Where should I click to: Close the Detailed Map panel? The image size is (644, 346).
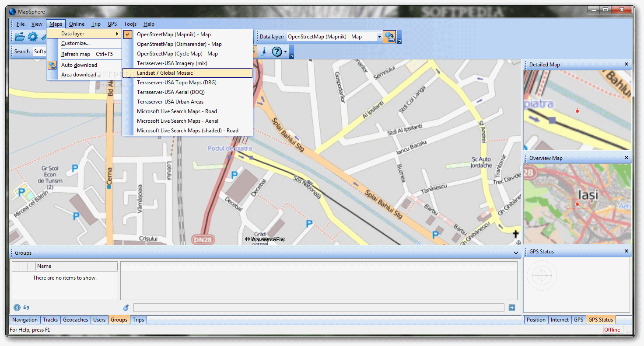(626, 64)
